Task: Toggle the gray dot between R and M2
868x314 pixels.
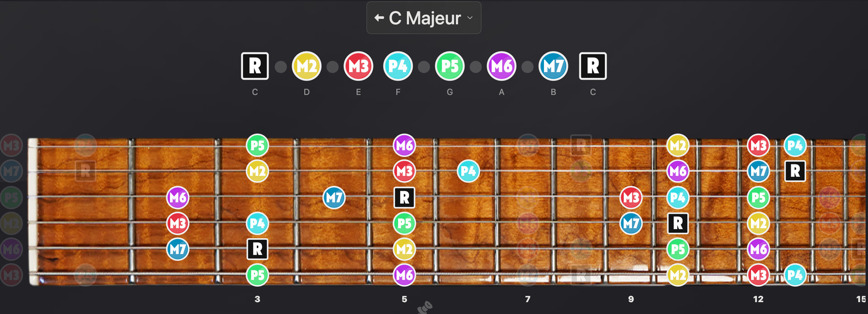Action: [x=281, y=67]
